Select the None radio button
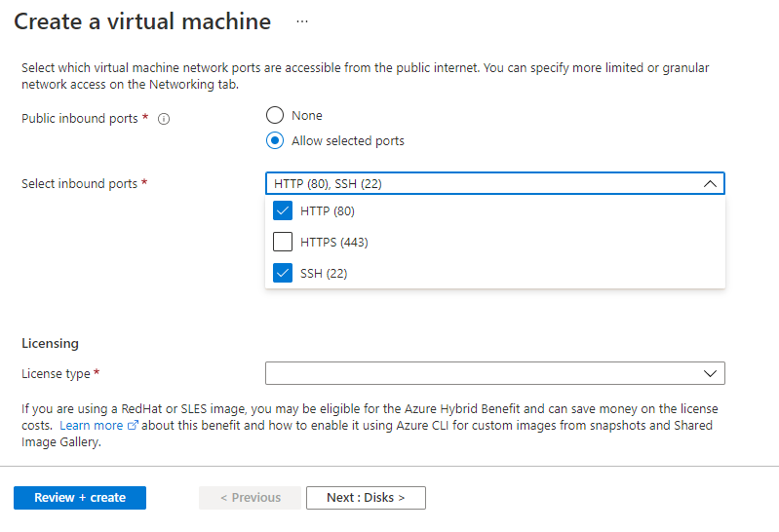 [x=275, y=115]
